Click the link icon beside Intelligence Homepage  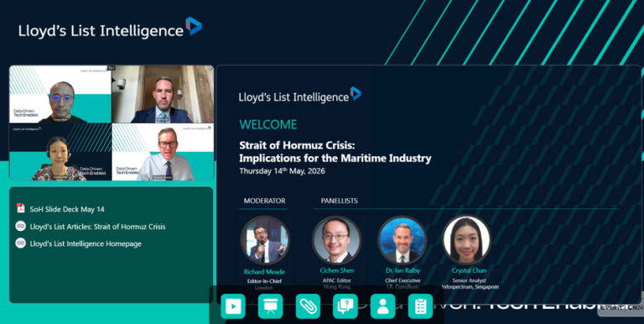(x=20, y=243)
